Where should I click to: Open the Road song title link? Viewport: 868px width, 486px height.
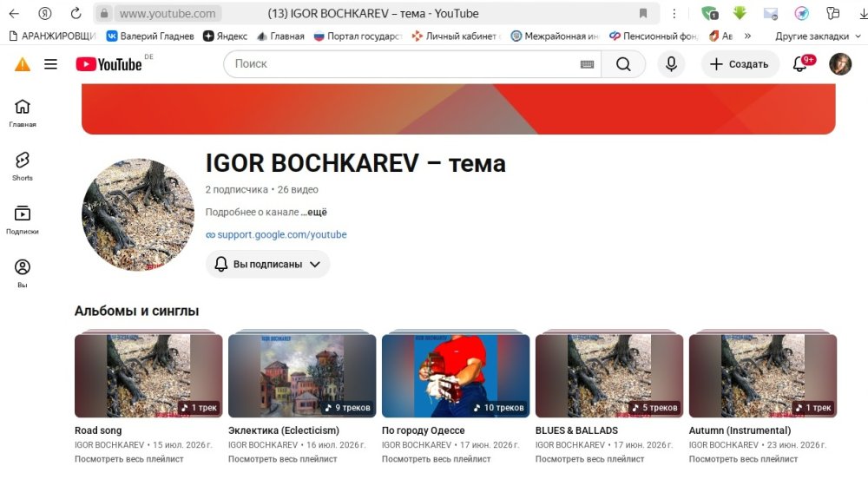click(x=98, y=430)
